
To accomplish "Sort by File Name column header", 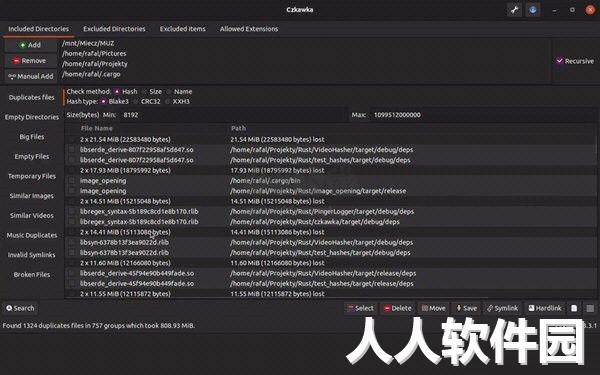I will 97,129.
